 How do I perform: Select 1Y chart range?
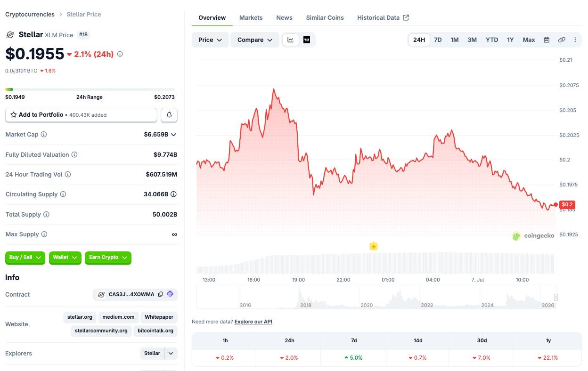[x=510, y=40]
